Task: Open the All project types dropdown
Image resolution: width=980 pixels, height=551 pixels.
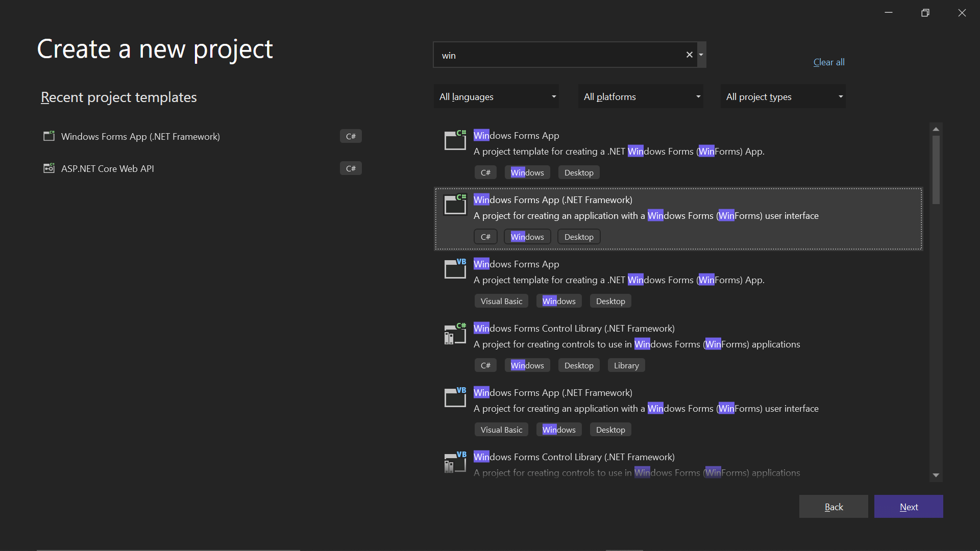Action: [783, 96]
